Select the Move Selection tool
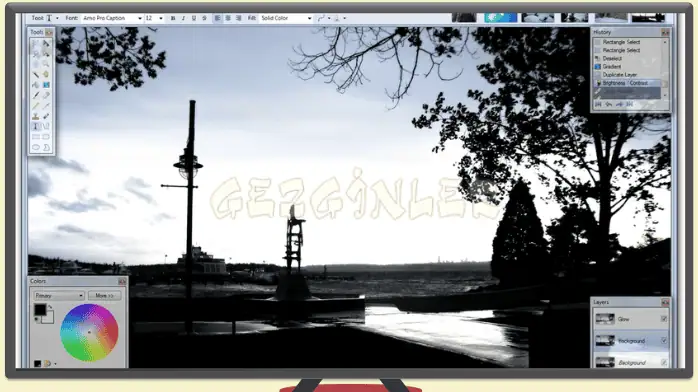The width and height of the screenshot is (698, 392). coord(46,54)
